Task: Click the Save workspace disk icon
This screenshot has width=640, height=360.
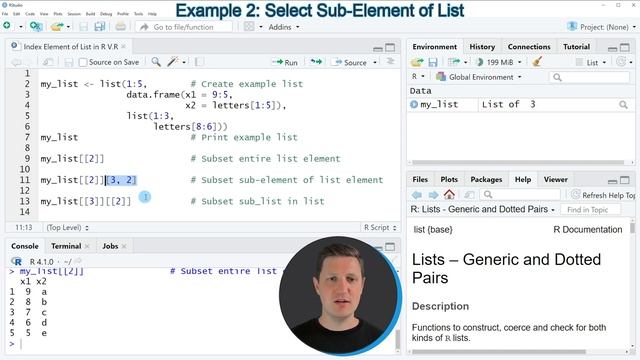Action: pos(433,62)
